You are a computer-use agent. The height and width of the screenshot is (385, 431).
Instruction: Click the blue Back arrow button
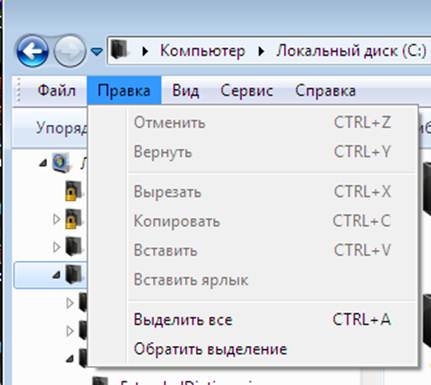click(32, 51)
